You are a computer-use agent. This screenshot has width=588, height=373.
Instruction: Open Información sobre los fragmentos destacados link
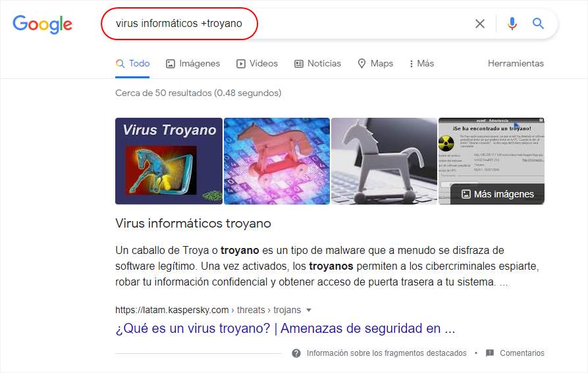(x=387, y=353)
